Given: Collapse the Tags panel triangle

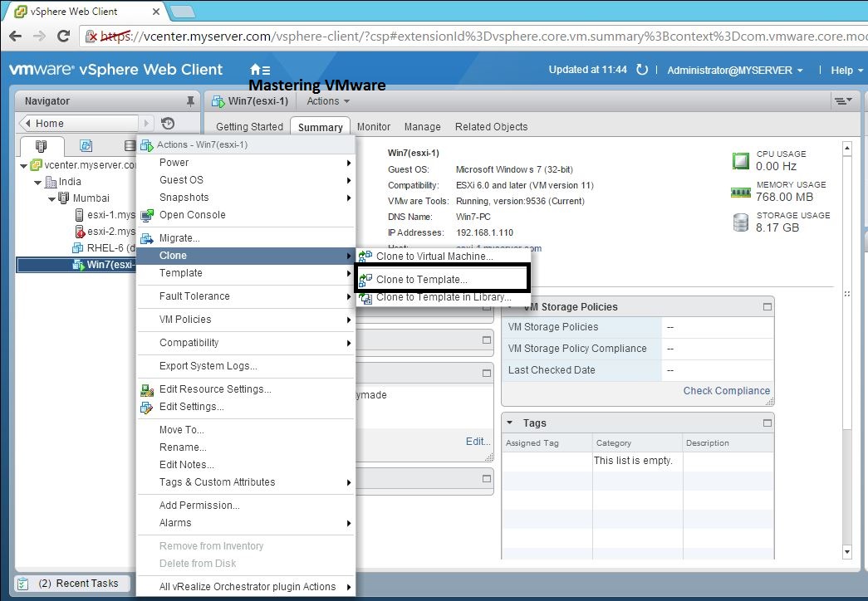Looking at the screenshot, I should [x=510, y=423].
